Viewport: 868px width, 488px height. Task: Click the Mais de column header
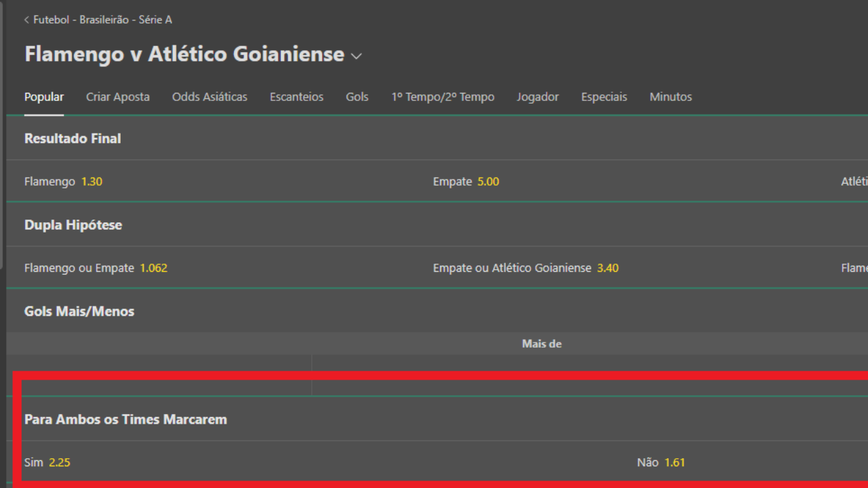point(542,344)
